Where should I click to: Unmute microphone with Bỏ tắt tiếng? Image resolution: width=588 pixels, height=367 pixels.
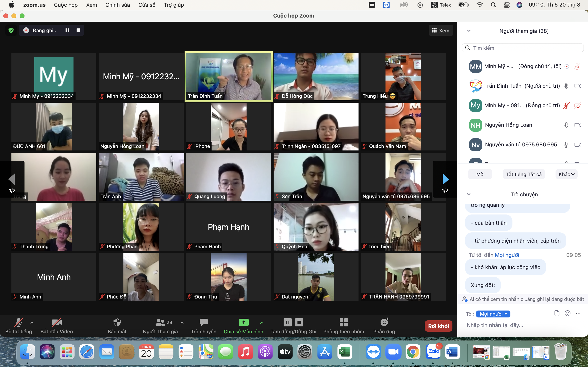19,322
